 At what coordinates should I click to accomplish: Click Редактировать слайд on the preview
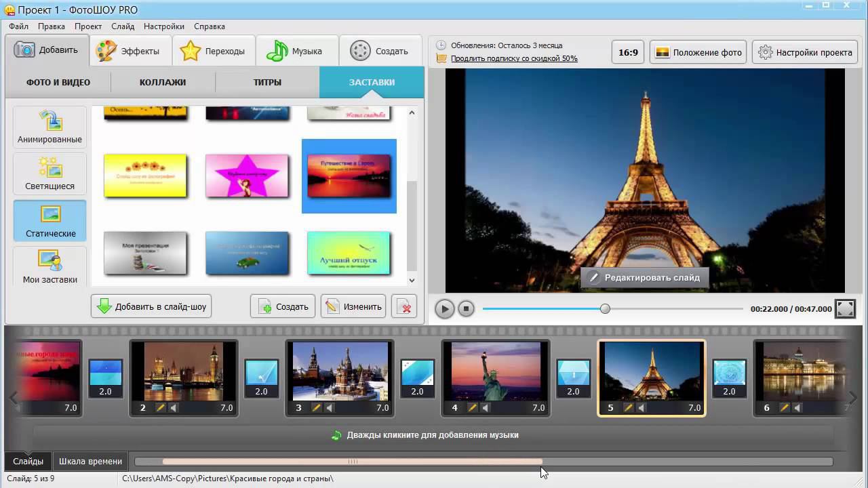[644, 277]
